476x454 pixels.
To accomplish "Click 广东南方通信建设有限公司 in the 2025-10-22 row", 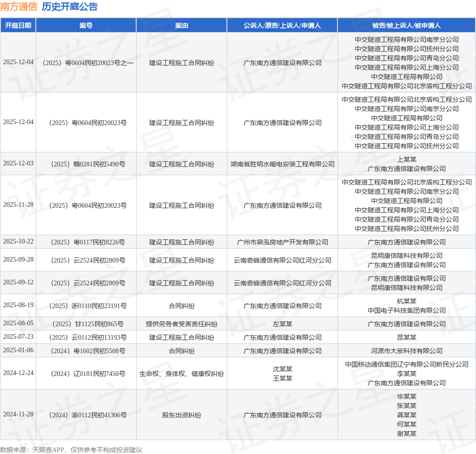I will (x=406, y=242).
